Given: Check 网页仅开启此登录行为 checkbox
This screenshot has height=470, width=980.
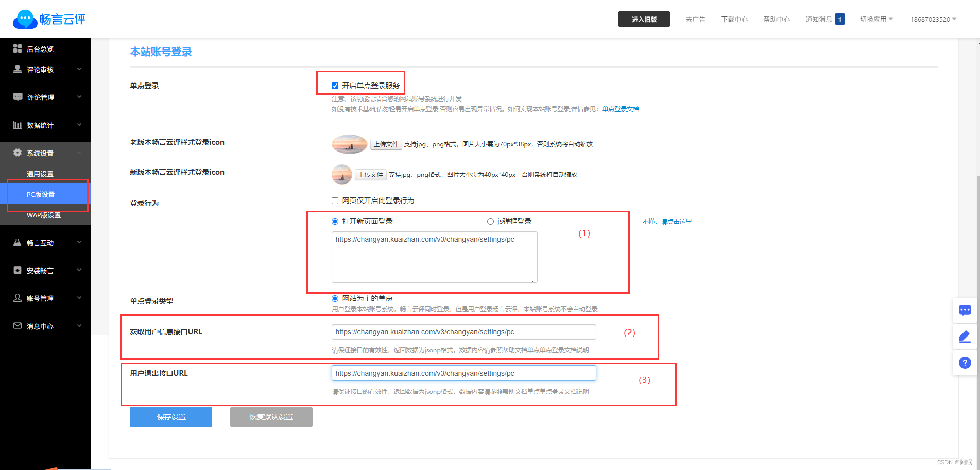Looking at the screenshot, I should 335,200.
